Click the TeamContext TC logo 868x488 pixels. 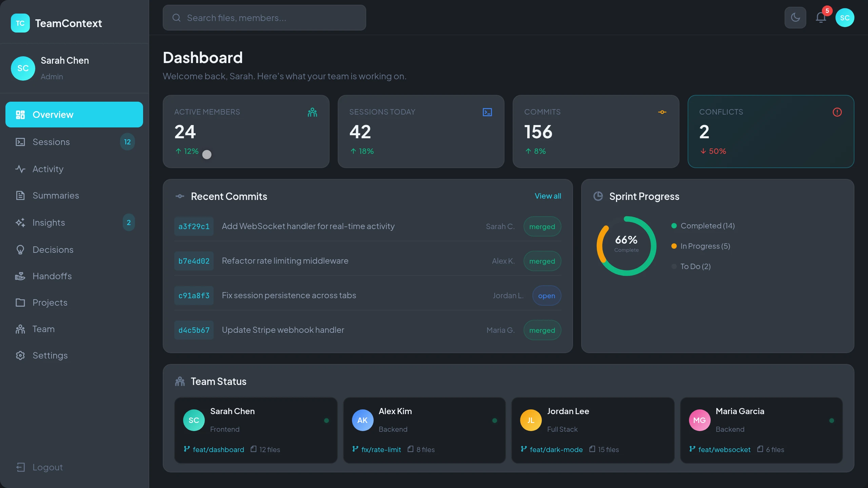(20, 23)
